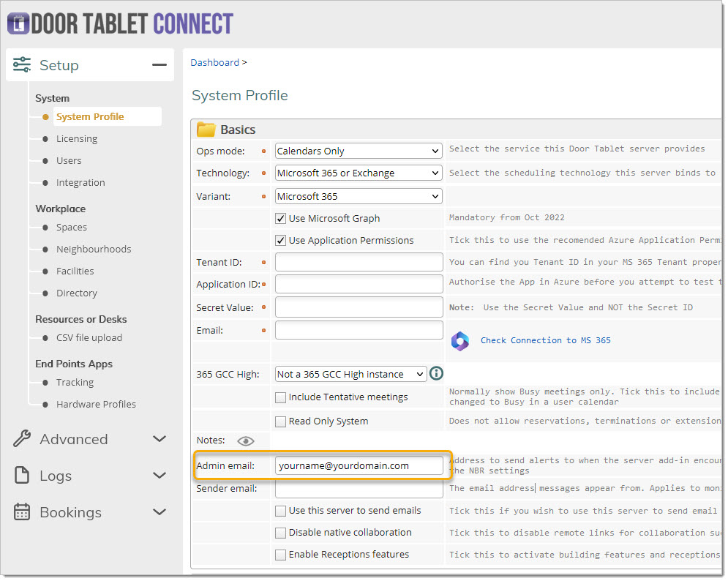
Task: Click the info icon beside GCC High dropdown
Action: coord(436,374)
